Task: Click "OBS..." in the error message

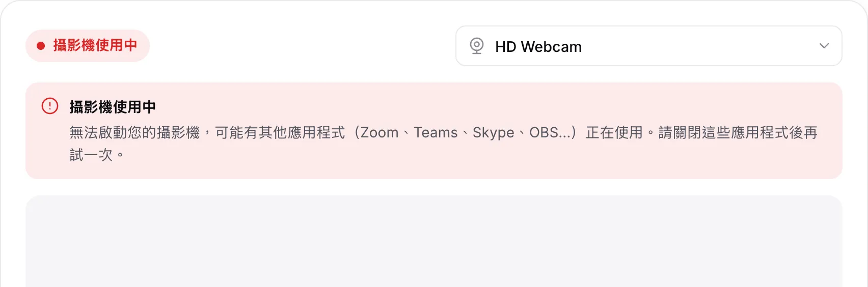Action: click(x=550, y=132)
